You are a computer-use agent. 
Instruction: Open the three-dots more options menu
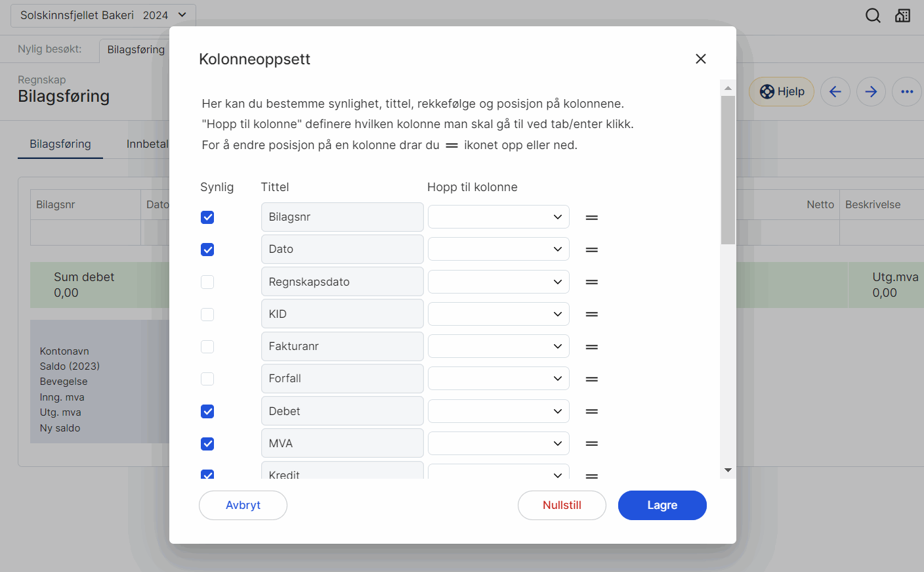[x=907, y=92]
